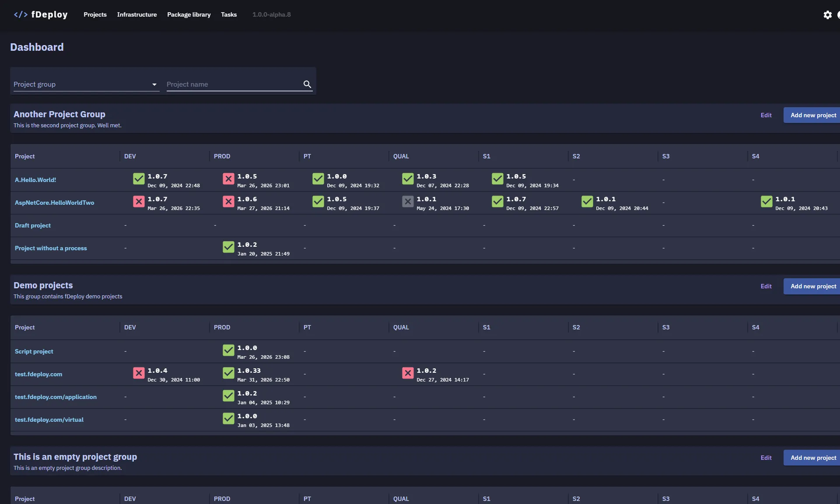Click the search icon beside Project name
This screenshot has width=840, height=504.
click(x=308, y=84)
